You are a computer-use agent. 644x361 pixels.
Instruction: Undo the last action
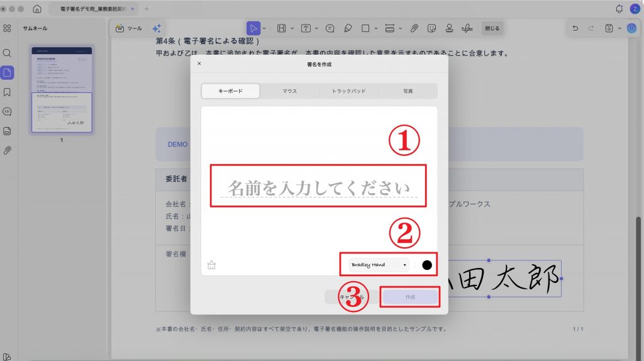(x=575, y=28)
